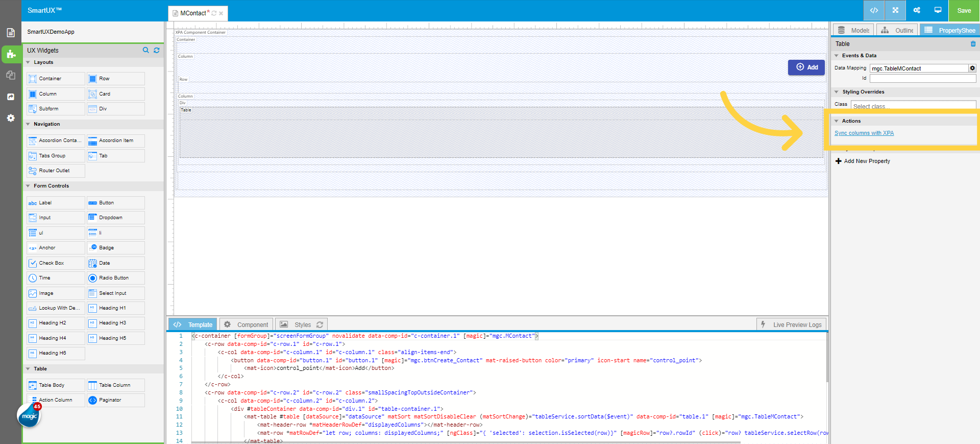The height and width of the screenshot is (444, 980).
Task: Choose the Check Box form control widget
Action: click(56, 263)
